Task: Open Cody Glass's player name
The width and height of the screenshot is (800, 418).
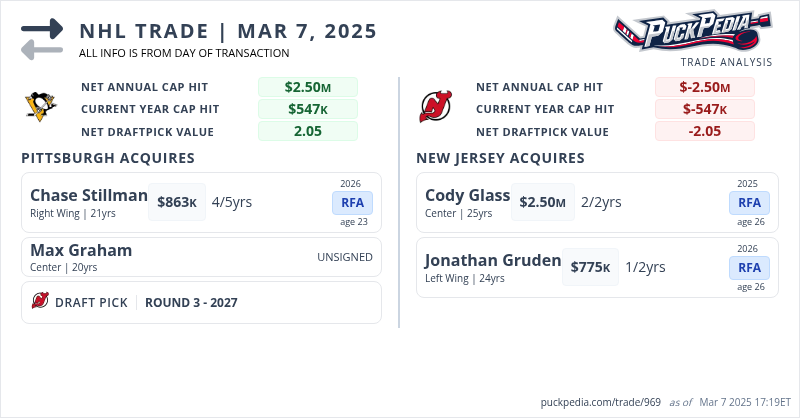Action: pyautogui.click(x=467, y=195)
